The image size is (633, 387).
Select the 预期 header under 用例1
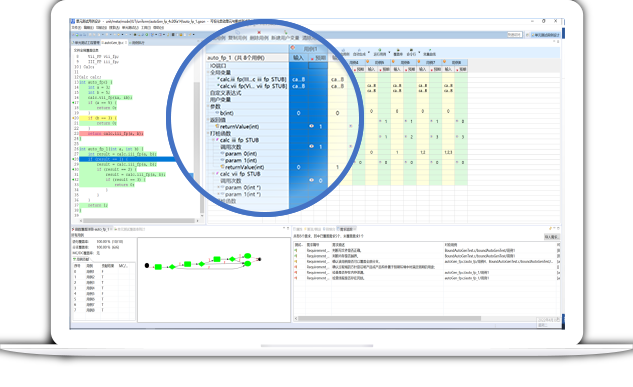click(x=318, y=58)
